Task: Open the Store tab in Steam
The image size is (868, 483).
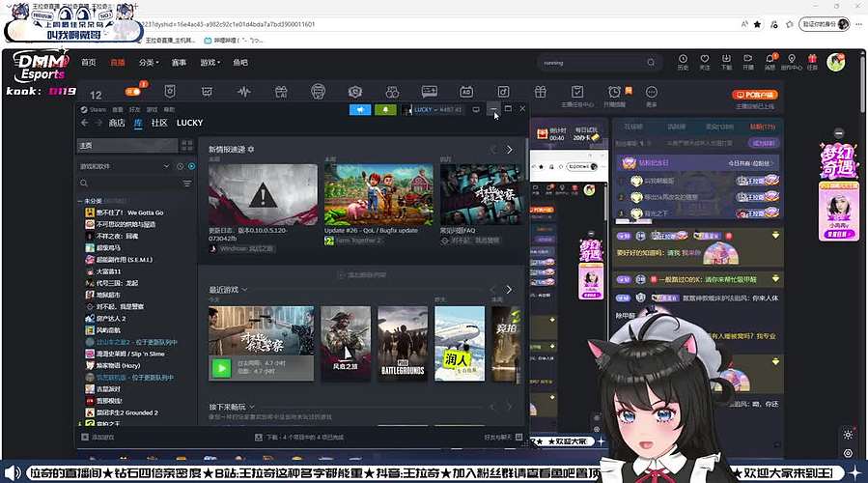Action: pos(116,123)
